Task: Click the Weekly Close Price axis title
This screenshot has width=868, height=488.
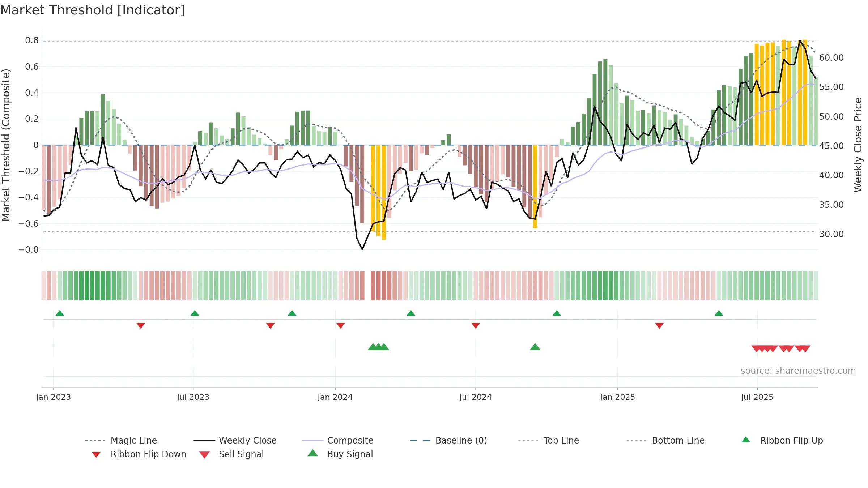Action: pos(858,145)
